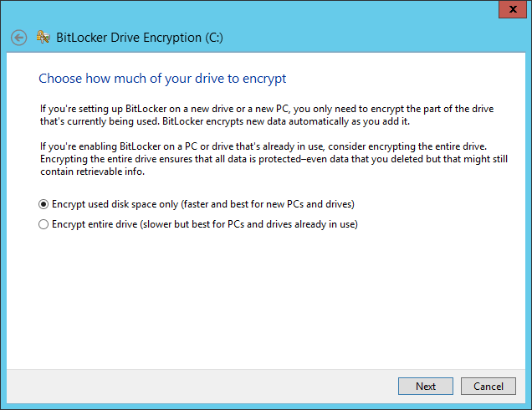The width and height of the screenshot is (532, 410).
Task: Click the blank white area below the radio options
Action: pos(266,301)
